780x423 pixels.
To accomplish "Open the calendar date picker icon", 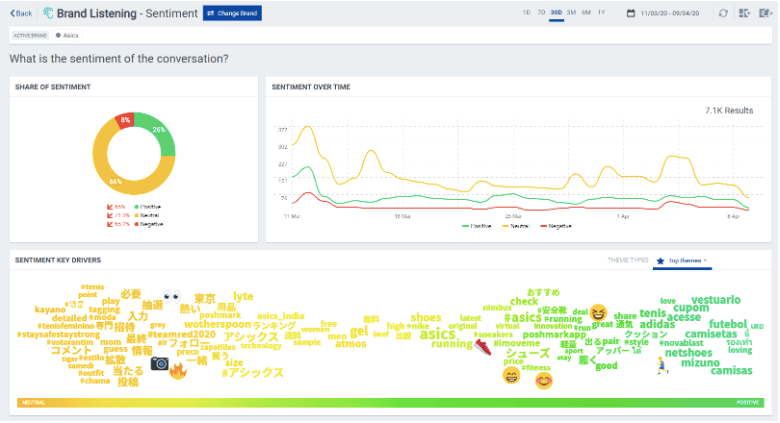I will [630, 13].
